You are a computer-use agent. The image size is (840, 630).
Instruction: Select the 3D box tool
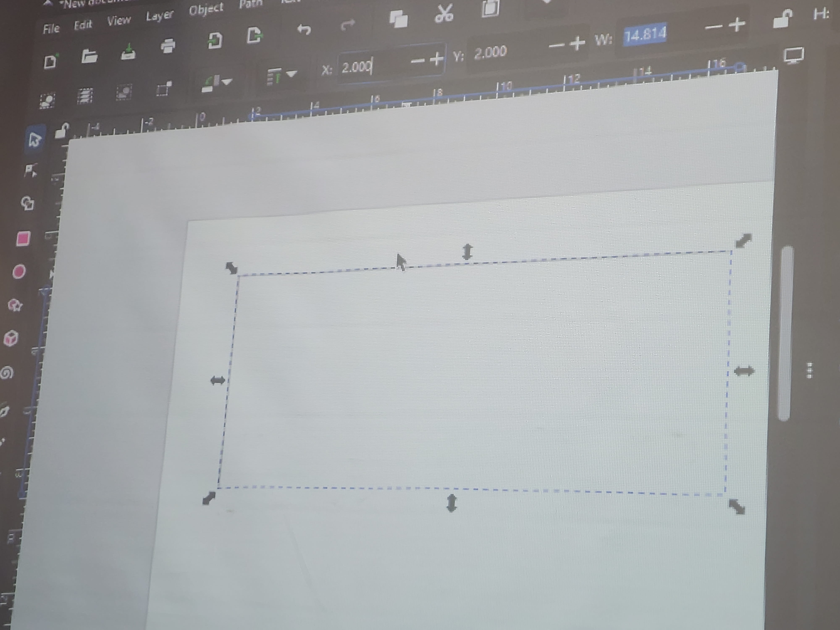11,338
